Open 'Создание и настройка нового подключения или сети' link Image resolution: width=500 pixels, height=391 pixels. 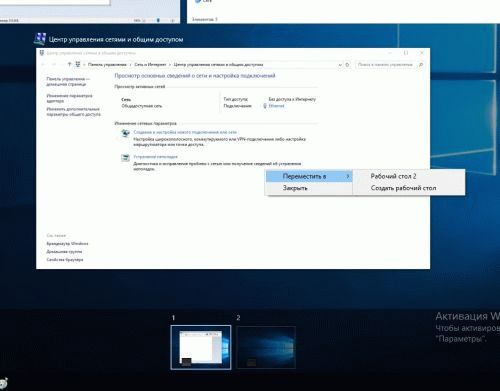tap(185, 132)
